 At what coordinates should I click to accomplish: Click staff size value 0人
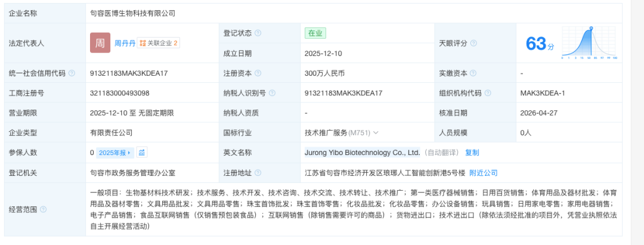pos(526,133)
